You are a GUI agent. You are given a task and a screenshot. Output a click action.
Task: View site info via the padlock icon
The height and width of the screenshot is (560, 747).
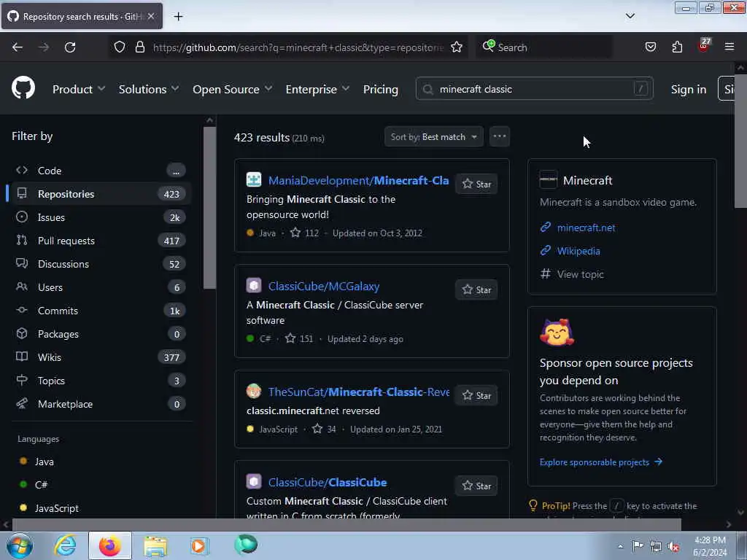coord(139,47)
